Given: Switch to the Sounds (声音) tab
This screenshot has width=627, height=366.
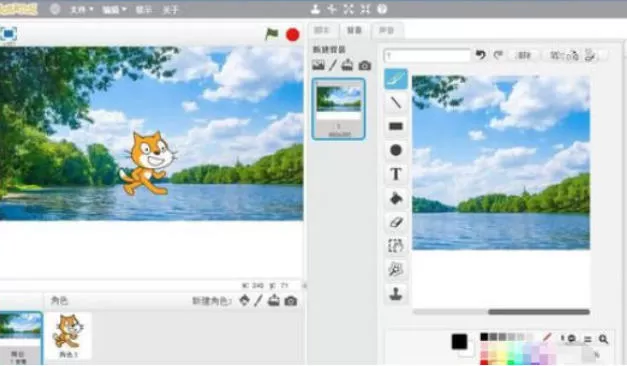Looking at the screenshot, I should (386, 30).
